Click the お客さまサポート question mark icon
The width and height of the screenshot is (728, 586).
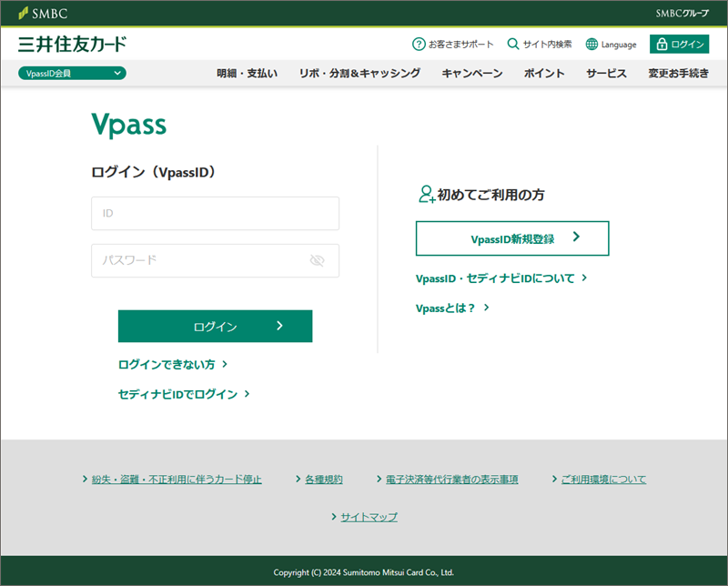(419, 44)
